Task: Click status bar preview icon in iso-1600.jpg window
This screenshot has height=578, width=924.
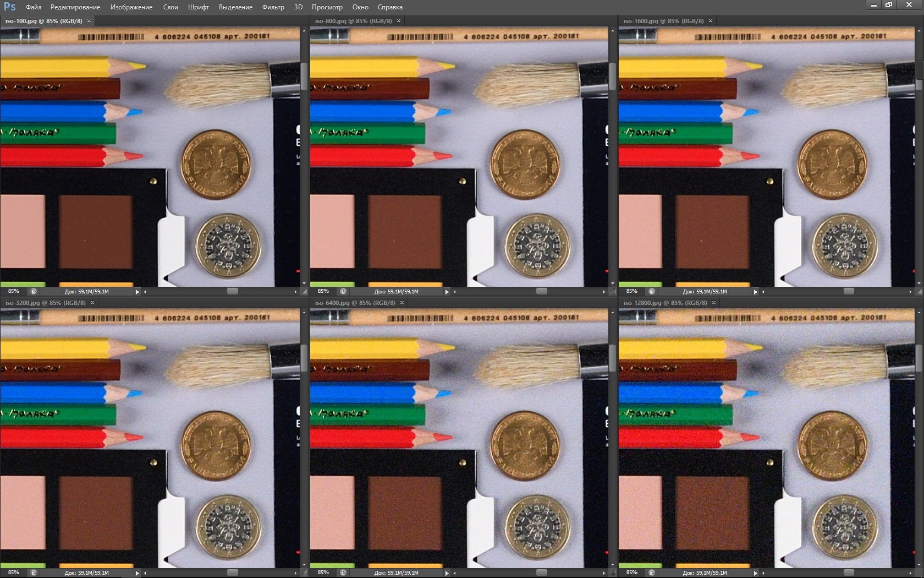Action: (652, 291)
